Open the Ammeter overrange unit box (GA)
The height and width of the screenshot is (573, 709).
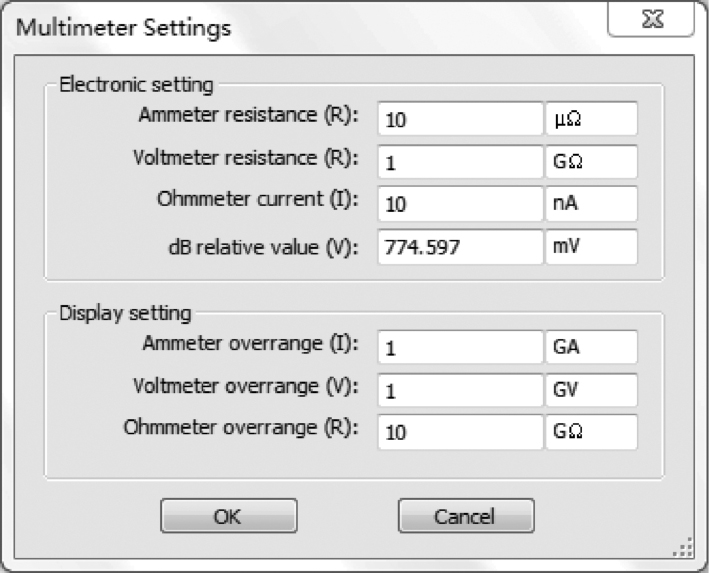pos(592,347)
